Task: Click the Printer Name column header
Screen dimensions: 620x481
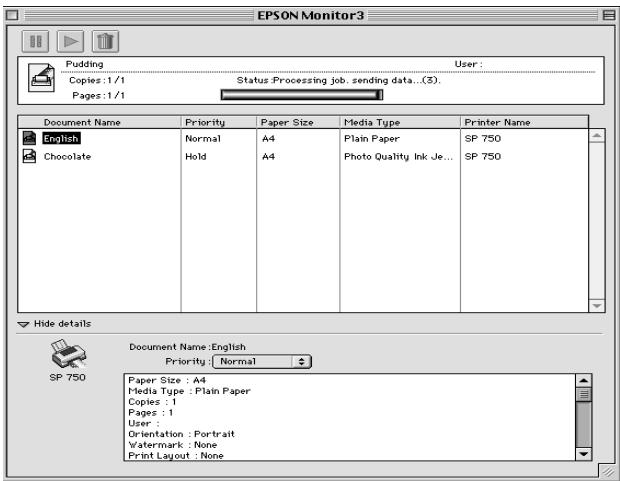Action: 524,122
